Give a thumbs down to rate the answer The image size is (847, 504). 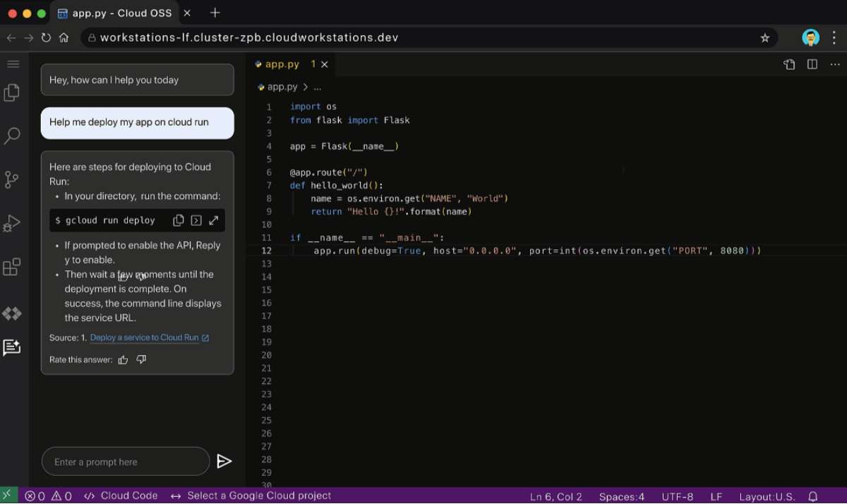pos(140,359)
